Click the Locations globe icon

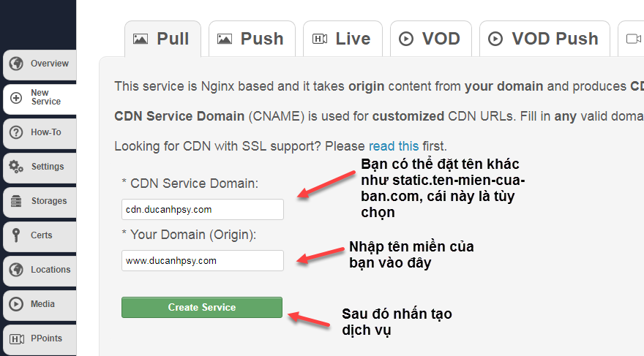[16, 270]
